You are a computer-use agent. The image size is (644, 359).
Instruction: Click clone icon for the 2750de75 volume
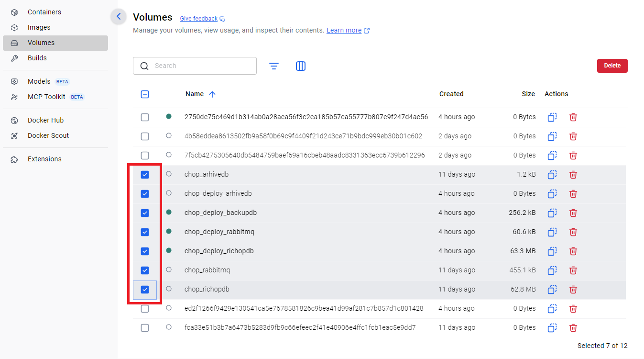(552, 117)
